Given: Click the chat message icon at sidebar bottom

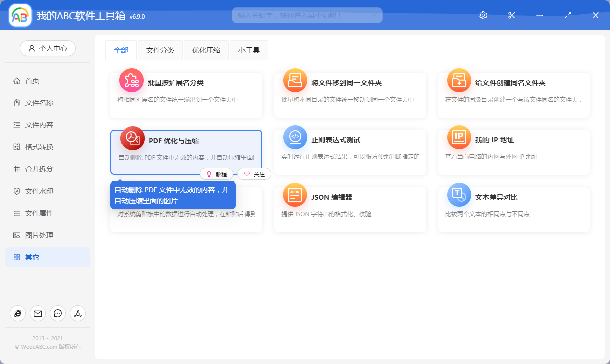Looking at the screenshot, I should tap(57, 313).
